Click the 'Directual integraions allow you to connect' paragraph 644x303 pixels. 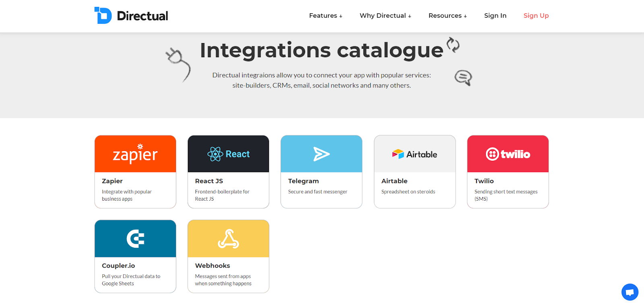tap(322, 80)
